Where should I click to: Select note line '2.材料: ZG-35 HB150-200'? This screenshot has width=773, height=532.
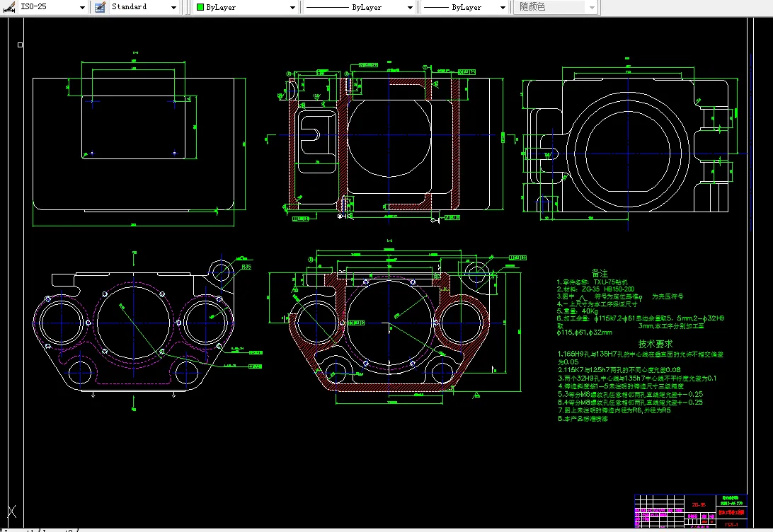595,289
